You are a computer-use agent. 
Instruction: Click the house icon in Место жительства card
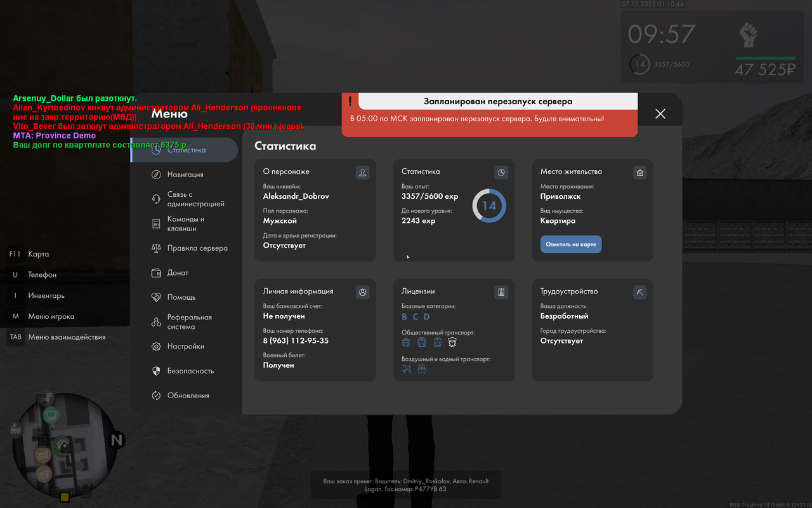[x=640, y=172]
